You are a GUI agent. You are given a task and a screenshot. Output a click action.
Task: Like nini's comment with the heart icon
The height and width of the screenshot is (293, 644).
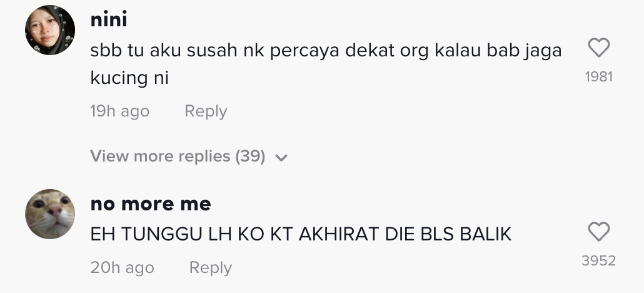point(599,48)
